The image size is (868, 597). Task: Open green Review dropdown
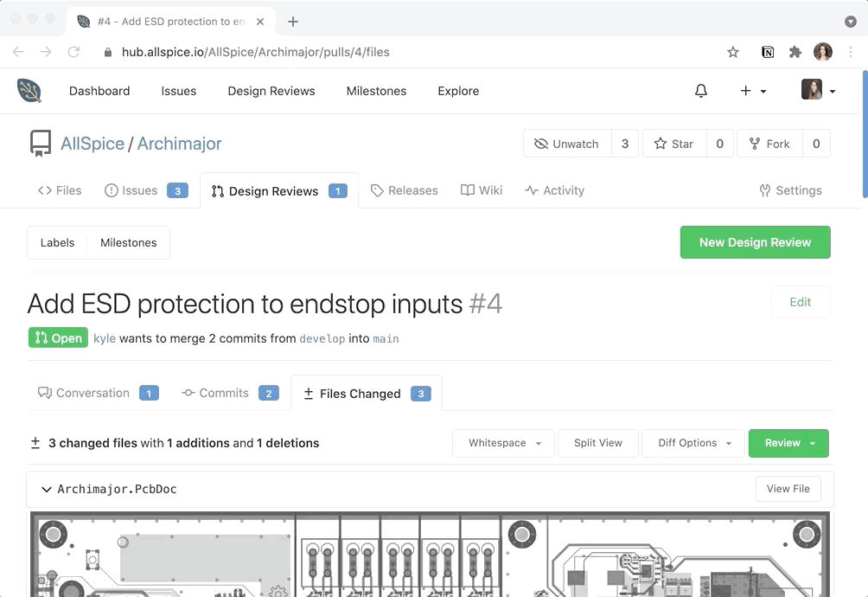click(x=788, y=443)
